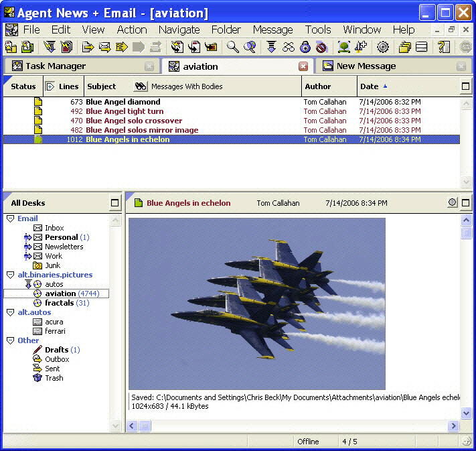The height and width of the screenshot is (451, 476).
Task: Toggle maximize on the All Desks pane
Action: click(x=114, y=203)
